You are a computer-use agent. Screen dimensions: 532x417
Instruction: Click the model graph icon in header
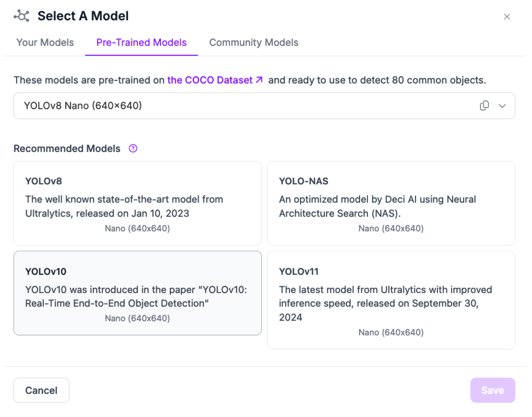(22, 16)
